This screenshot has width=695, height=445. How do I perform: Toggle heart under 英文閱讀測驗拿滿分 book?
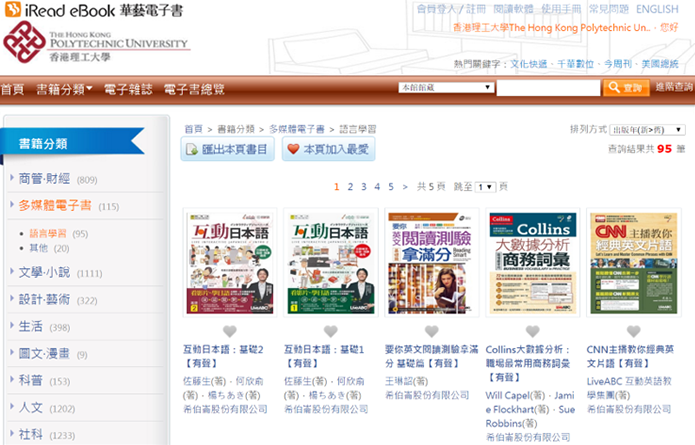[x=432, y=331]
